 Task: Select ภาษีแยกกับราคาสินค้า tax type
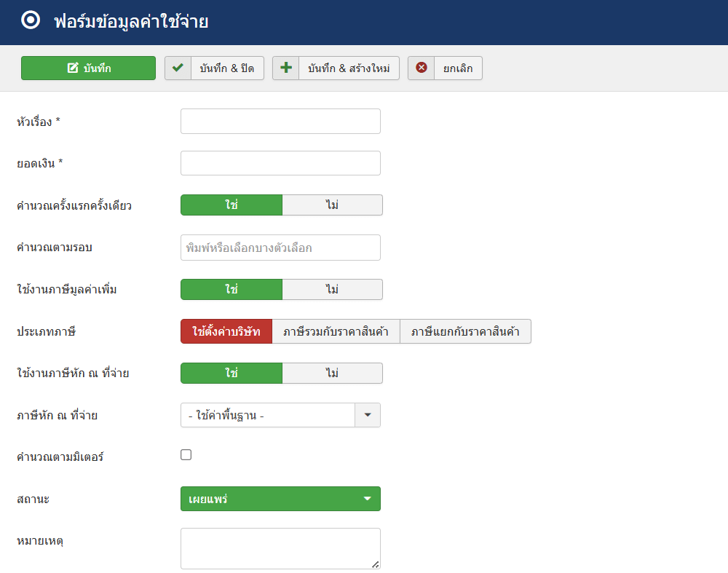[465, 331]
